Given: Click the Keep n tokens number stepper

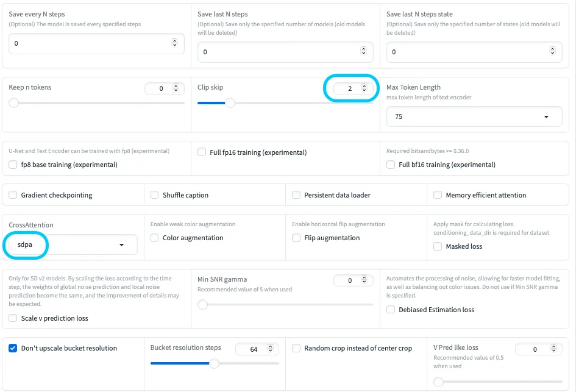Looking at the screenshot, I should (176, 88).
